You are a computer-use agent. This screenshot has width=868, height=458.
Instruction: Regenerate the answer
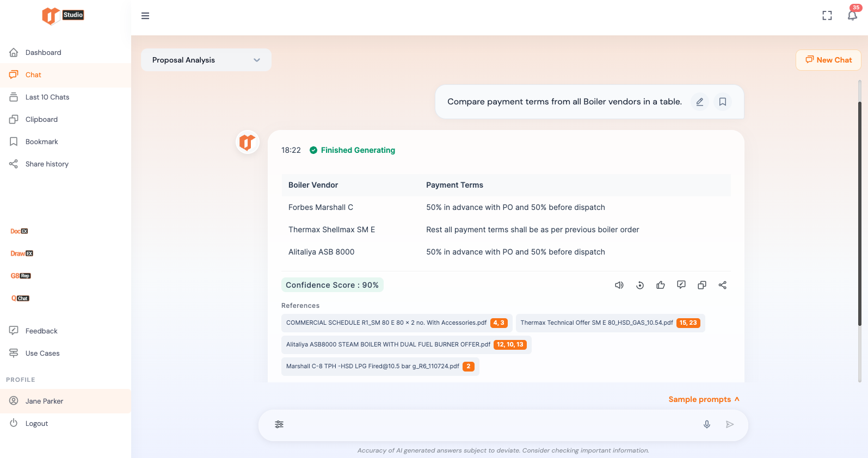640,285
